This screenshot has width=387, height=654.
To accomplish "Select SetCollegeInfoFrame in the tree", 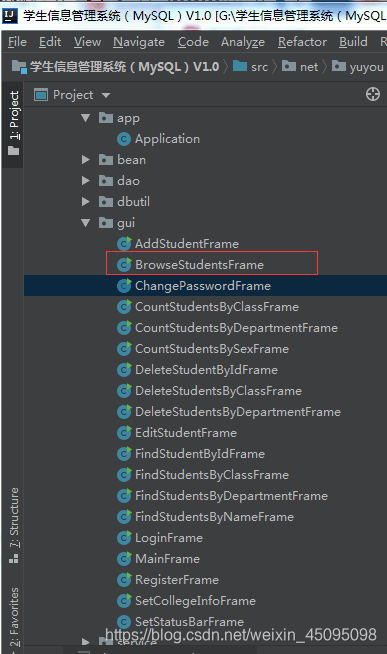I will coord(195,601).
